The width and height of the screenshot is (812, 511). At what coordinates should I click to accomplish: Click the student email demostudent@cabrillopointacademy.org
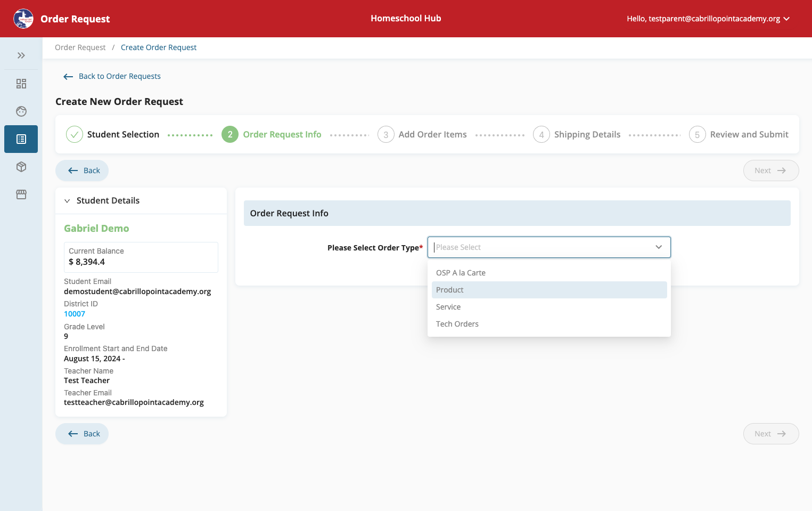(137, 291)
